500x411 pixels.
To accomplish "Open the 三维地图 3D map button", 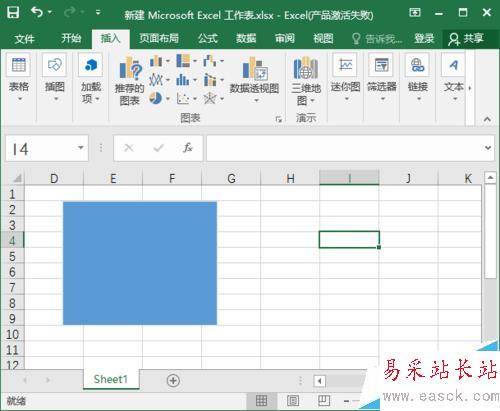I will tap(306, 81).
